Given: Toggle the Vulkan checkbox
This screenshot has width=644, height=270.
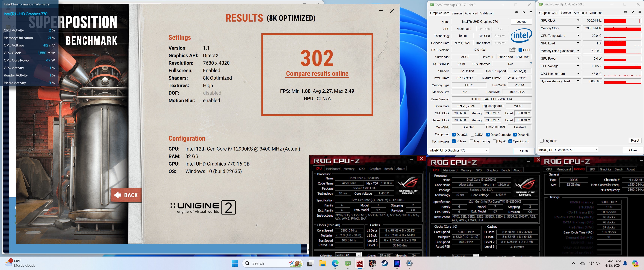Looking at the screenshot, I should (x=454, y=141).
